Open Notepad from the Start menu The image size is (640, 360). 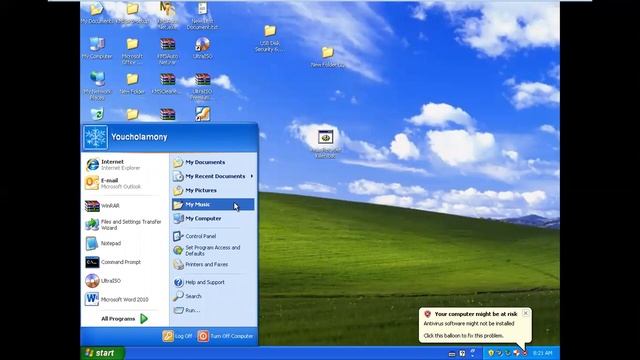click(125, 243)
